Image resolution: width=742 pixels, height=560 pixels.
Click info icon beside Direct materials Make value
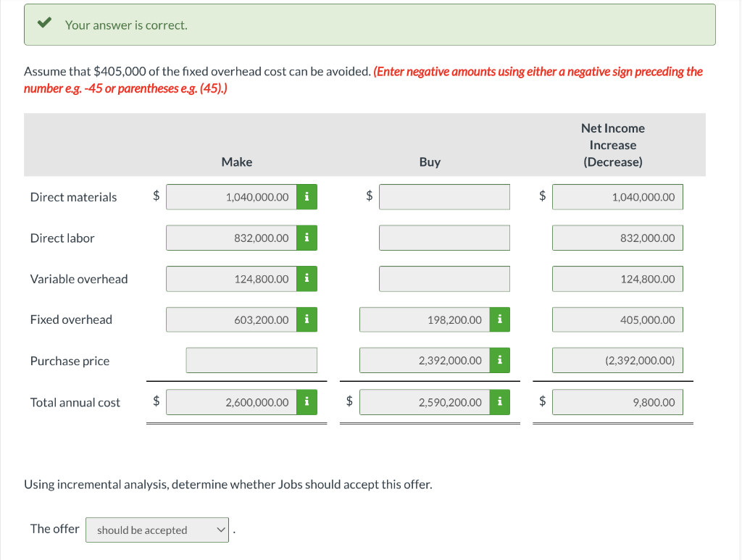click(307, 197)
